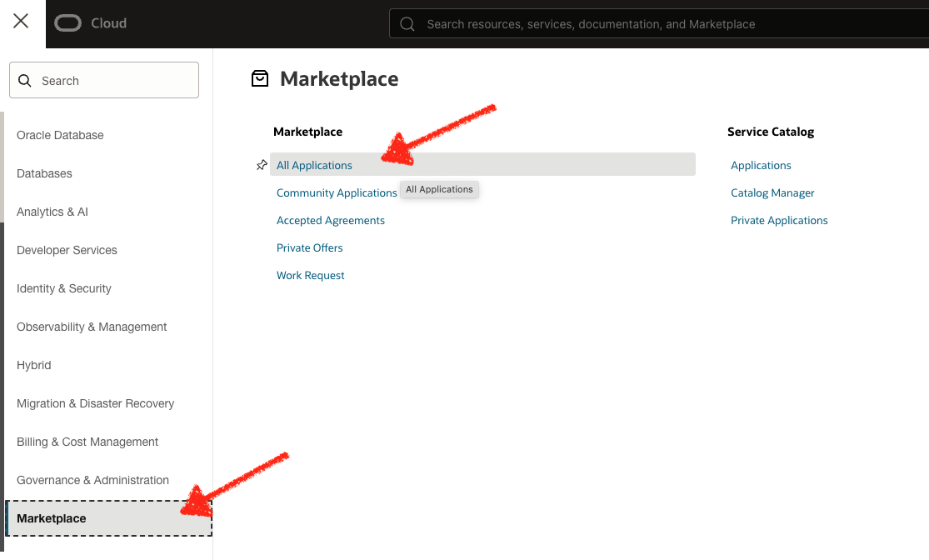Open Billing & Cost Management category
The height and width of the screenshot is (560, 929).
(x=87, y=442)
